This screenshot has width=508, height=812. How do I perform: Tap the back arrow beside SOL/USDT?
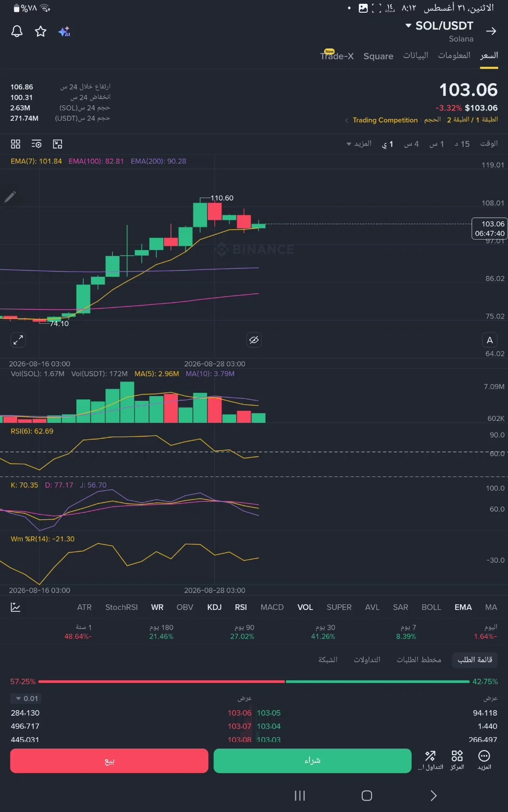click(491, 31)
